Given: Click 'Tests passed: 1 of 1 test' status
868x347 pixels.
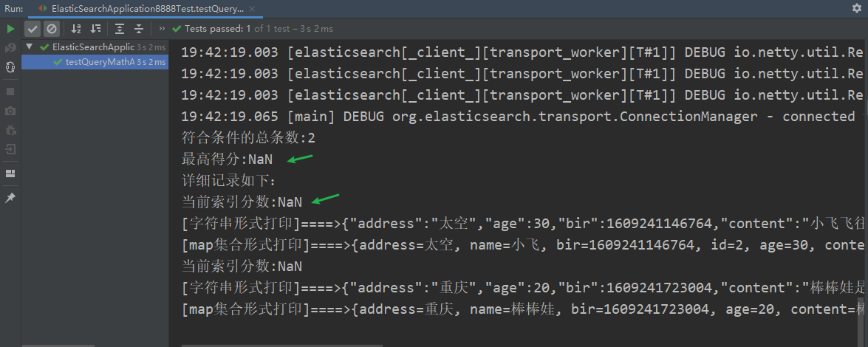Looking at the screenshot, I should 253,29.
